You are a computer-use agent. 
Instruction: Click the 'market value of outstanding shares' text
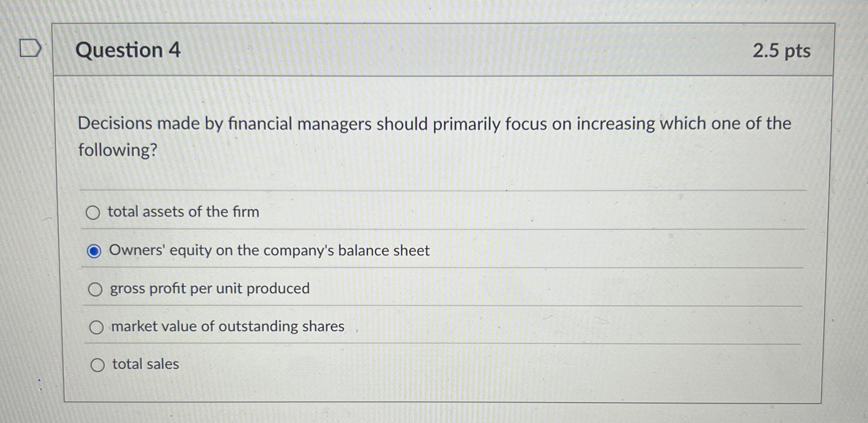tap(227, 326)
